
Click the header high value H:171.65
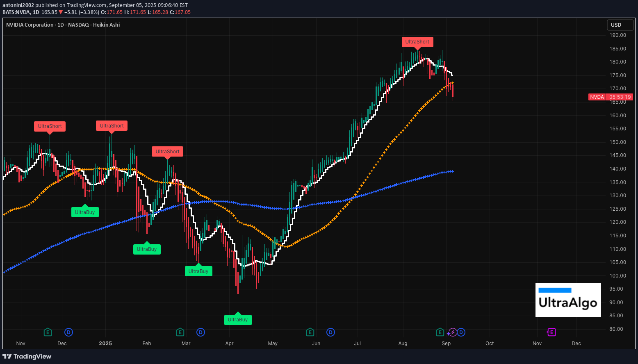[x=135, y=12]
